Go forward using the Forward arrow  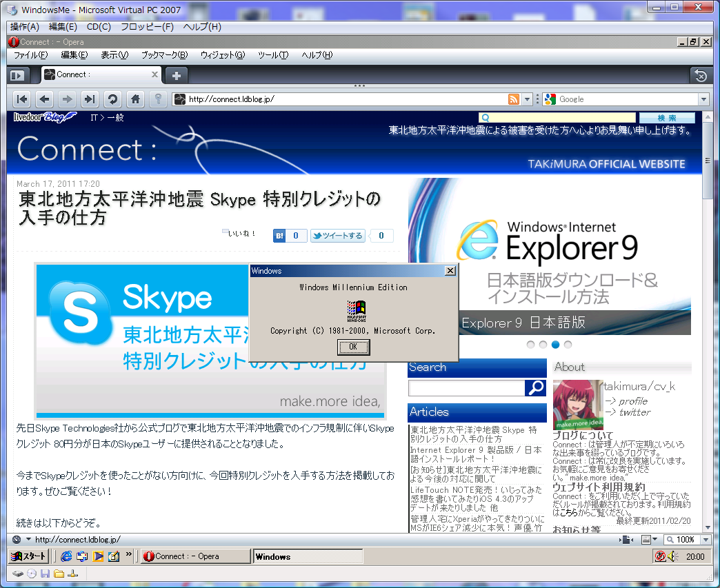(x=67, y=99)
